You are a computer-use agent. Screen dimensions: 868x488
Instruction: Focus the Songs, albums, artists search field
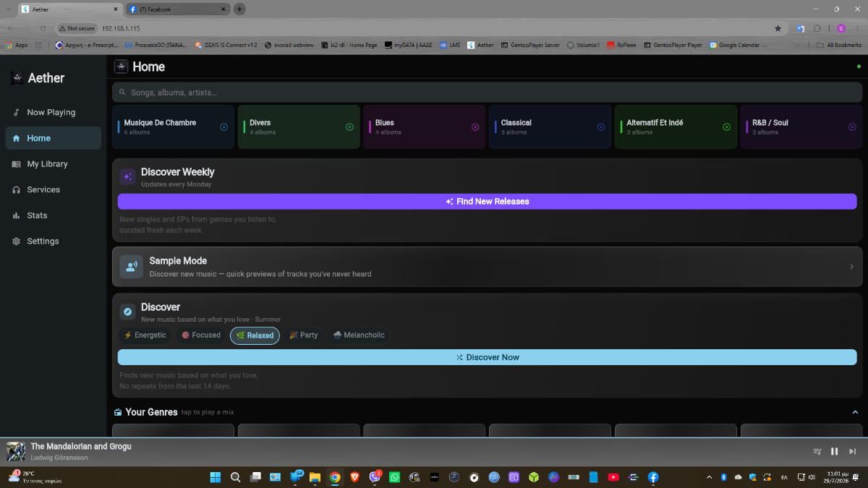[488, 93]
